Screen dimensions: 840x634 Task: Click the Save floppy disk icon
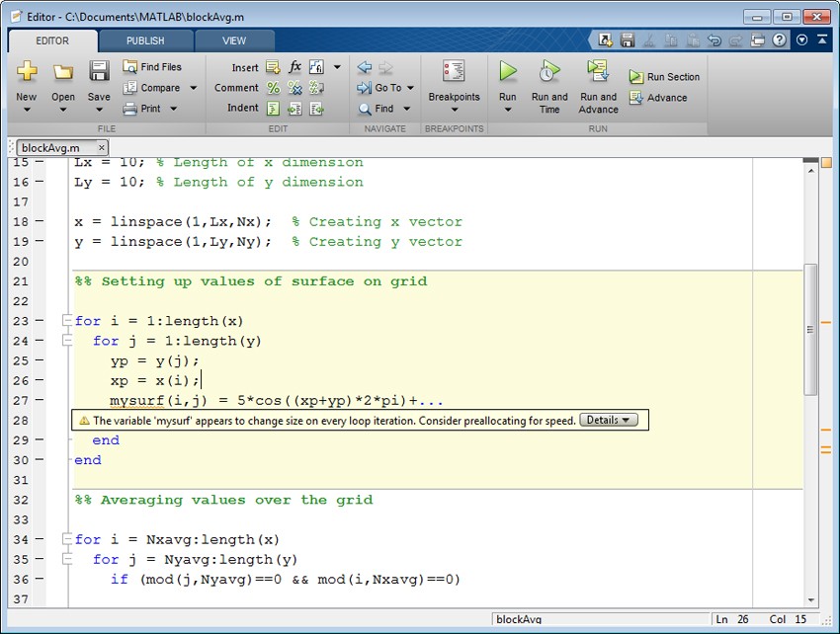tap(99, 71)
